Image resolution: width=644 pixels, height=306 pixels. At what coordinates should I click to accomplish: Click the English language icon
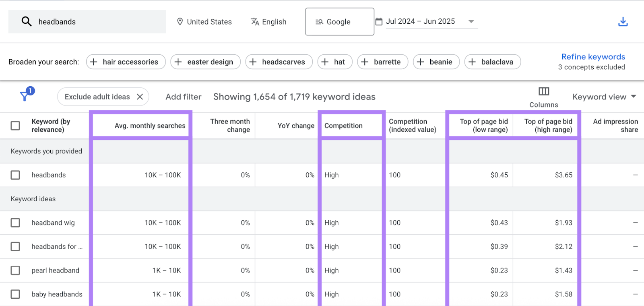255,22
